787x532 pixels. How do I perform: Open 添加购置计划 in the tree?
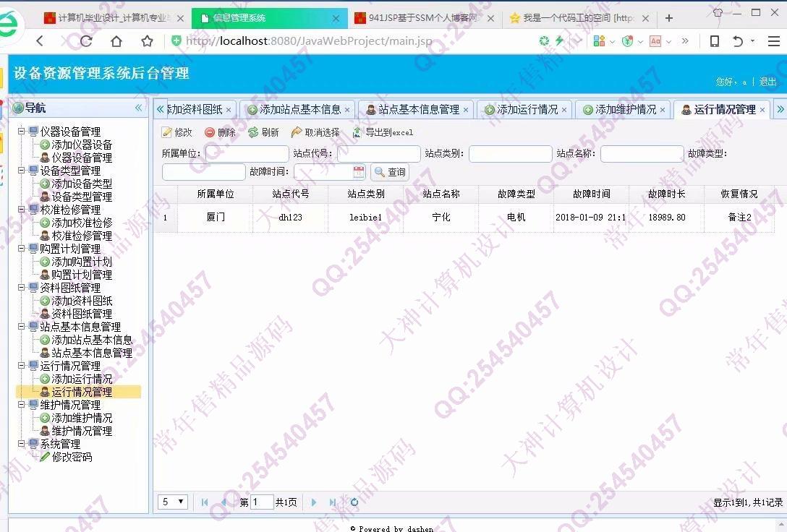point(82,262)
